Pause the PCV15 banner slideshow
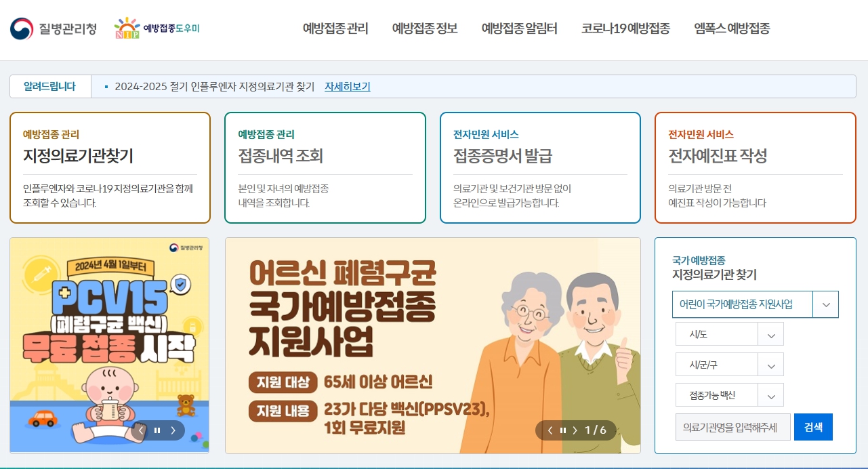The image size is (868, 469). 157,430
